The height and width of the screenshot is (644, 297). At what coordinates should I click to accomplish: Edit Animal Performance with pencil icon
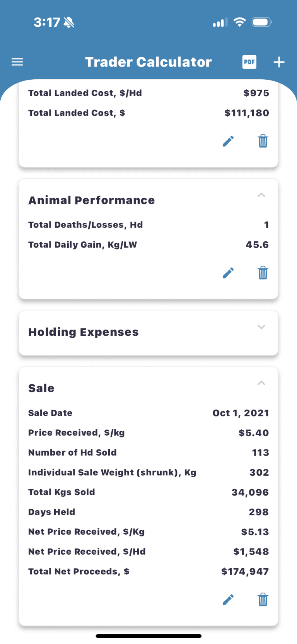tap(228, 273)
